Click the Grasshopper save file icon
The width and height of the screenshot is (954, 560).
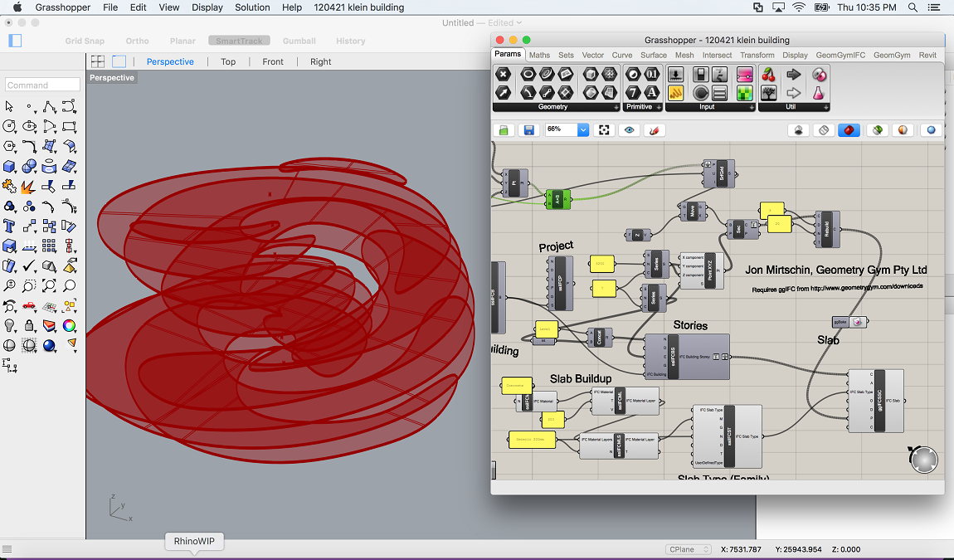(528, 130)
